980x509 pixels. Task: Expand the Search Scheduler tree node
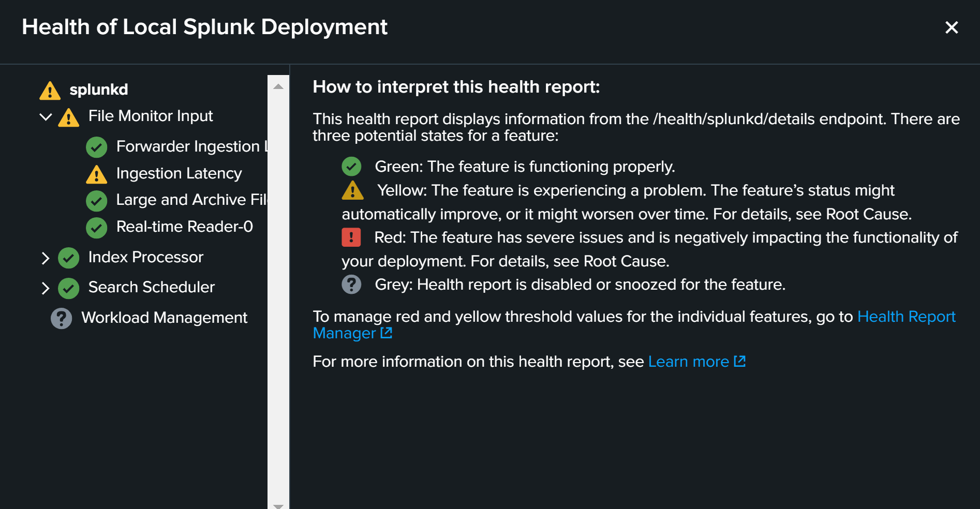45,288
